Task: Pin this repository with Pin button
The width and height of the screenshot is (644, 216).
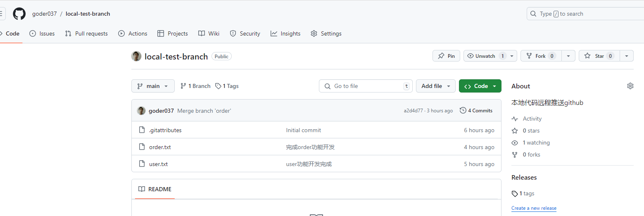Action: [x=447, y=56]
